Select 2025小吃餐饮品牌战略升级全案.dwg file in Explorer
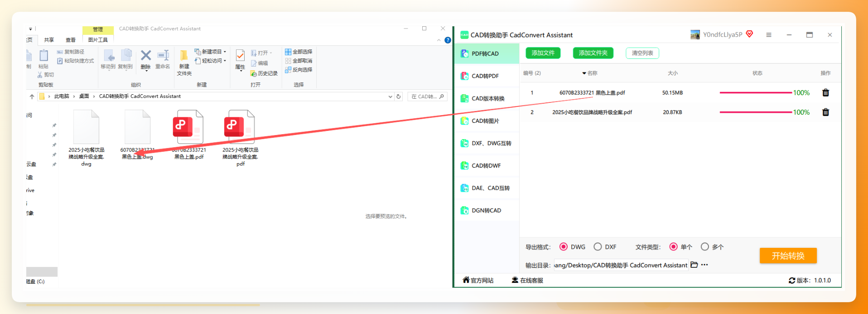868x314 pixels. tap(87, 138)
